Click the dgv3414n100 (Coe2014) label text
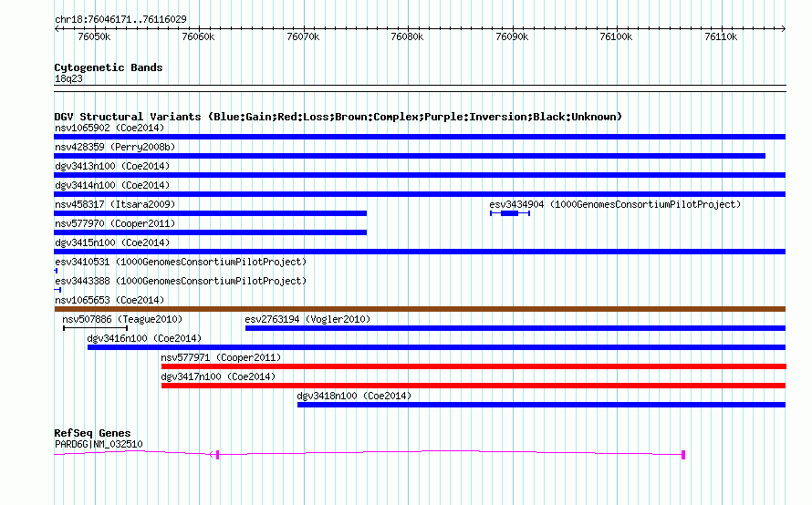The height and width of the screenshot is (505, 812). 112,185
